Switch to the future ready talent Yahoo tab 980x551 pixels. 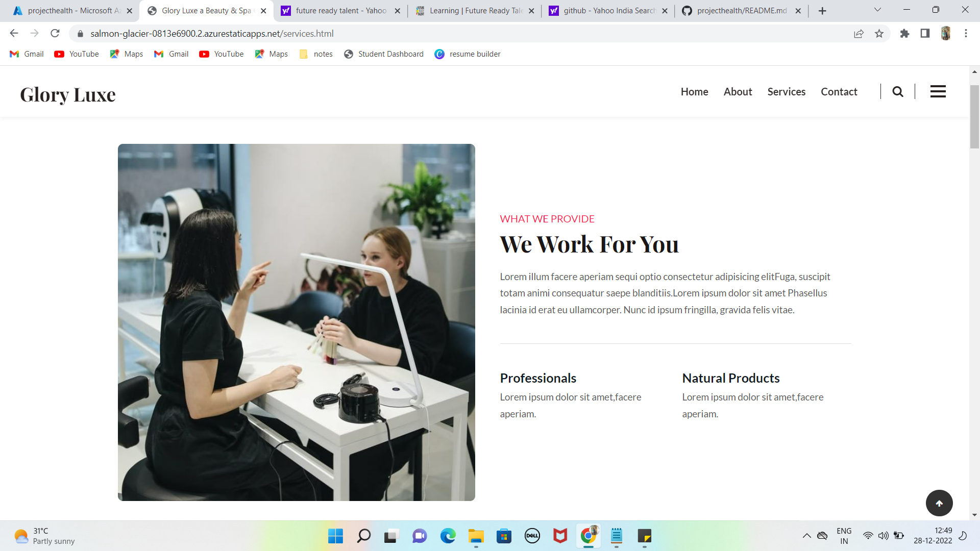pyautogui.click(x=340, y=11)
